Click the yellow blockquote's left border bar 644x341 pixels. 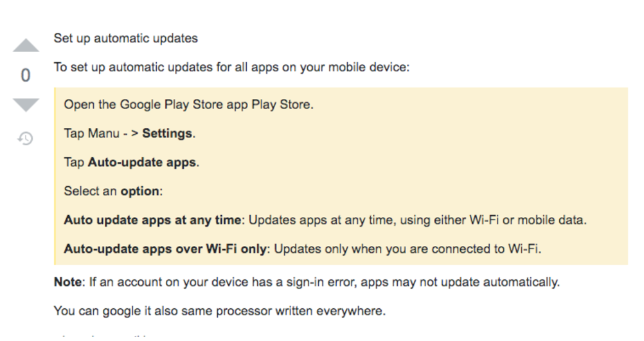pyautogui.click(x=55, y=176)
